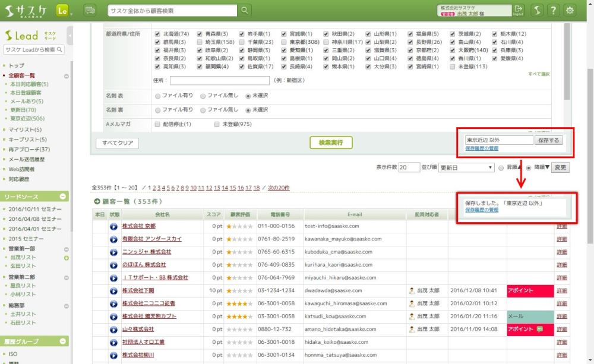Viewport: 594px width, 364px height.
Task: Collapse the 全顧客一覧 sidebar submenu
Action: click(67, 76)
